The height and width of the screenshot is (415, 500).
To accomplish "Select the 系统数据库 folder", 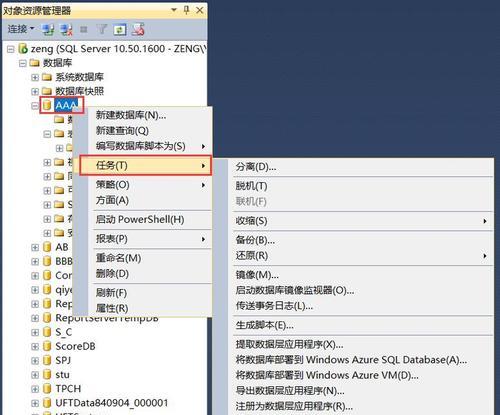I will (x=79, y=77).
